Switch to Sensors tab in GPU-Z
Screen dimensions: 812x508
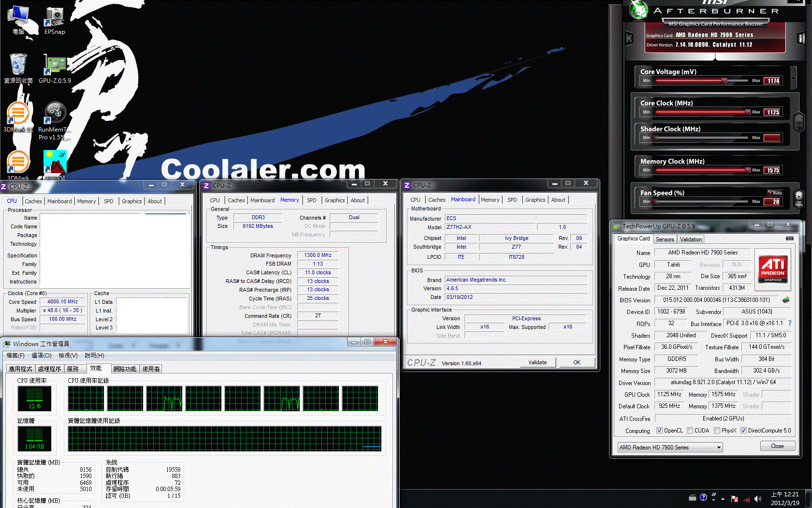pos(665,239)
